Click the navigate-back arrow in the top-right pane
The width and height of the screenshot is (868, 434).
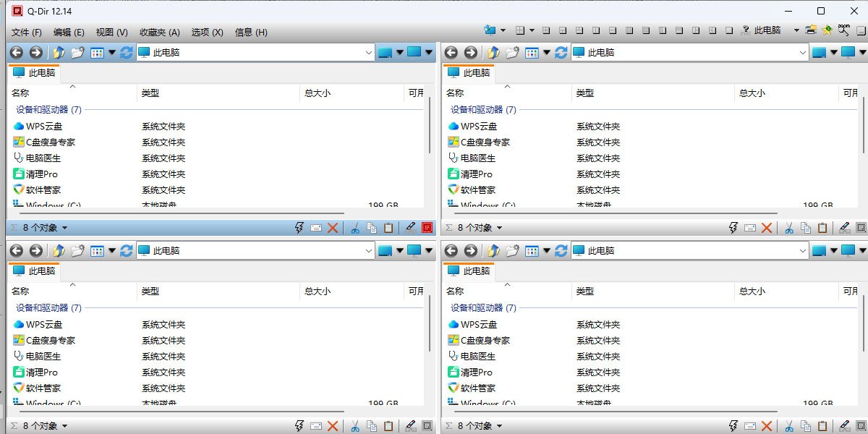(x=451, y=52)
